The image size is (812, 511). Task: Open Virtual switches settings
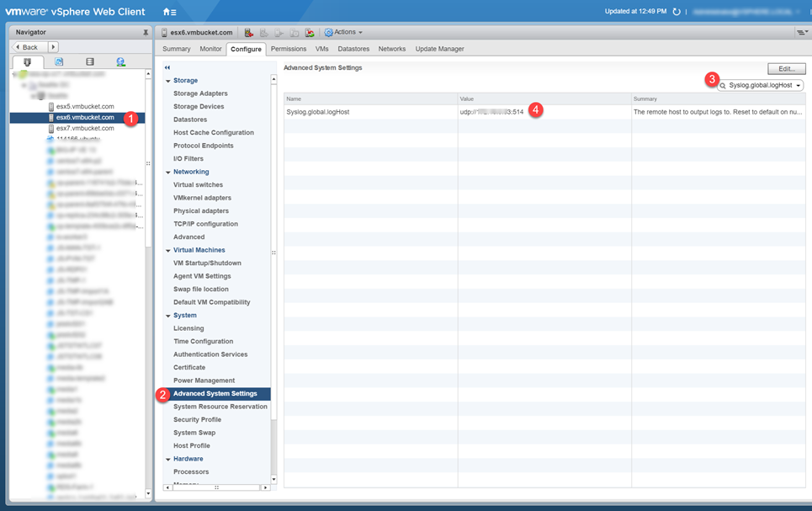point(198,185)
